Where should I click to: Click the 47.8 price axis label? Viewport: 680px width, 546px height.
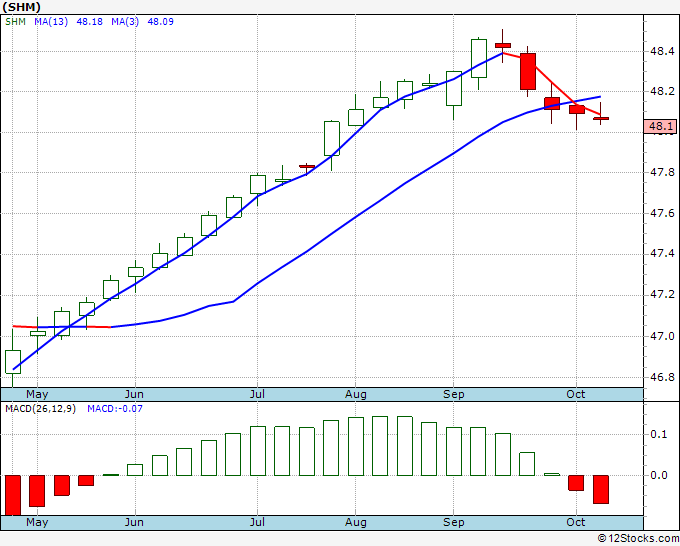(x=662, y=173)
